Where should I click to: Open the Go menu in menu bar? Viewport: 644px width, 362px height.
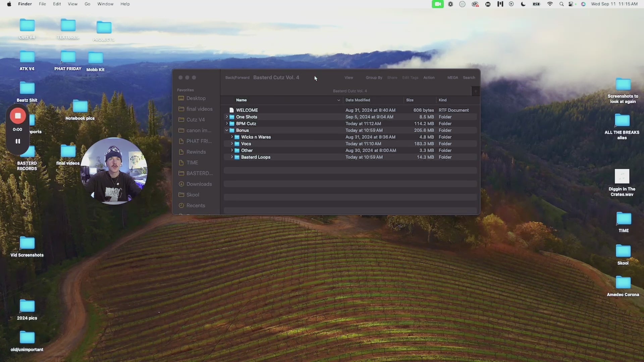coord(87,4)
